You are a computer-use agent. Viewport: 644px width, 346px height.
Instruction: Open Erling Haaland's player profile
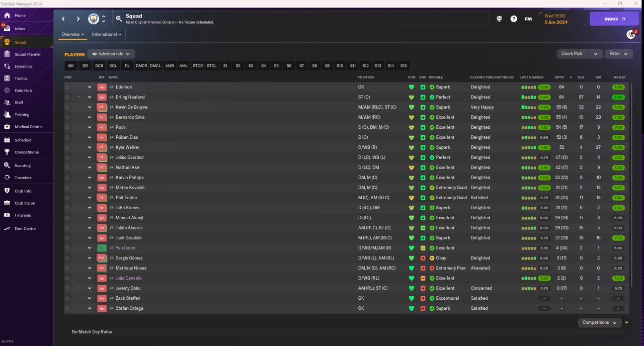tap(130, 97)
